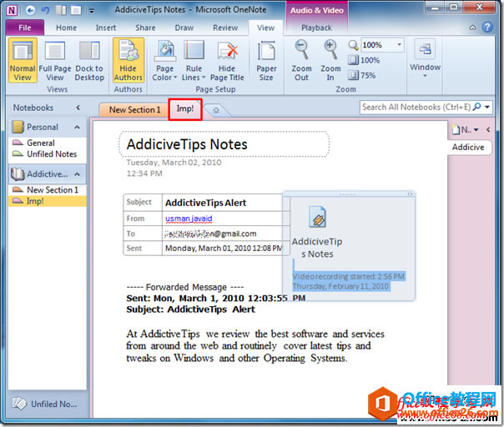Create a new section with the star tab
Screen dimensions: 504x427
tap(216, 111)
